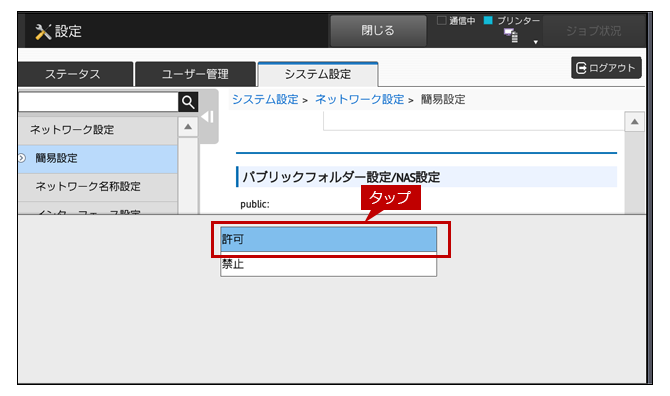Screen dimensions: 670x396
Task: Choose 禁止 from the dropdown list
Action: (328, 264)
